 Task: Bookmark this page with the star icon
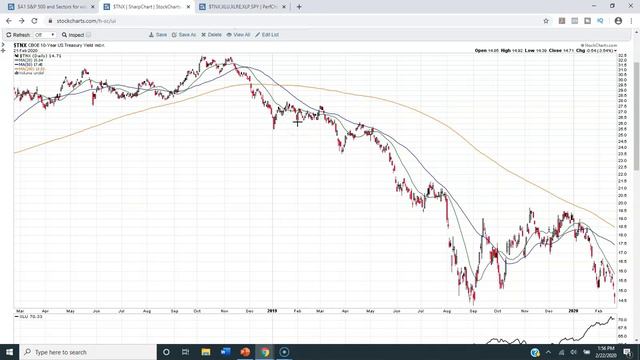click(x=546, y=21)
